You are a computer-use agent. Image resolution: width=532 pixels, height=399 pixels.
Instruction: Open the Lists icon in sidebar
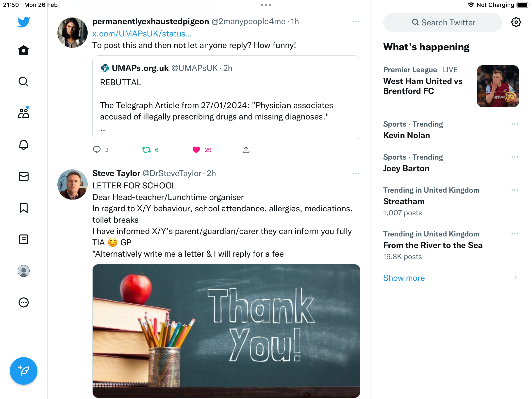coord(24,239)
